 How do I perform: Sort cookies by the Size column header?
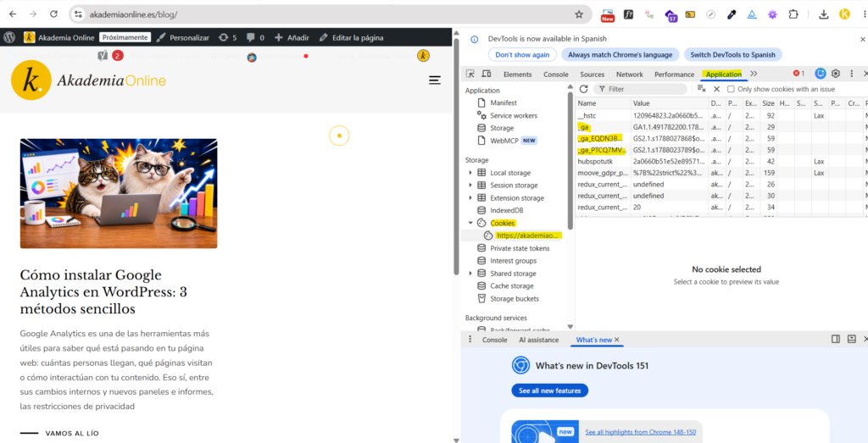pyautogui.click(x=768, y=103)
